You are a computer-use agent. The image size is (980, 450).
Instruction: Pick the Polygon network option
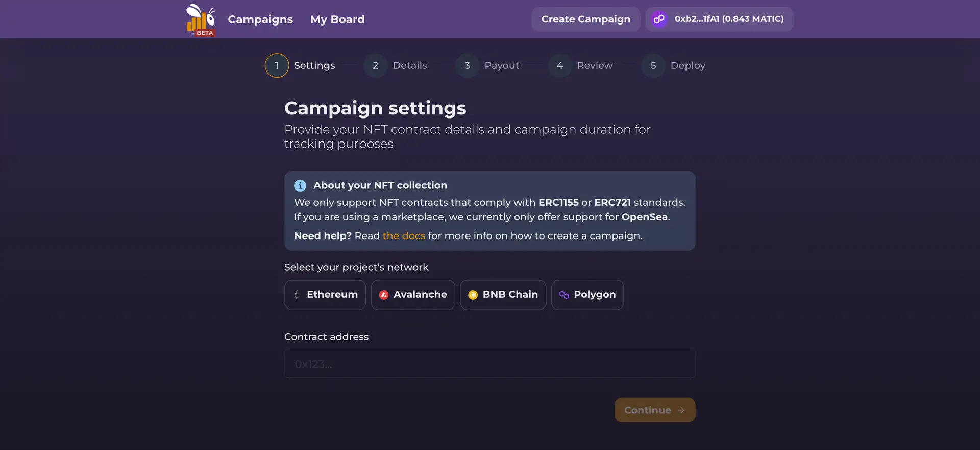tap(587, 295)
